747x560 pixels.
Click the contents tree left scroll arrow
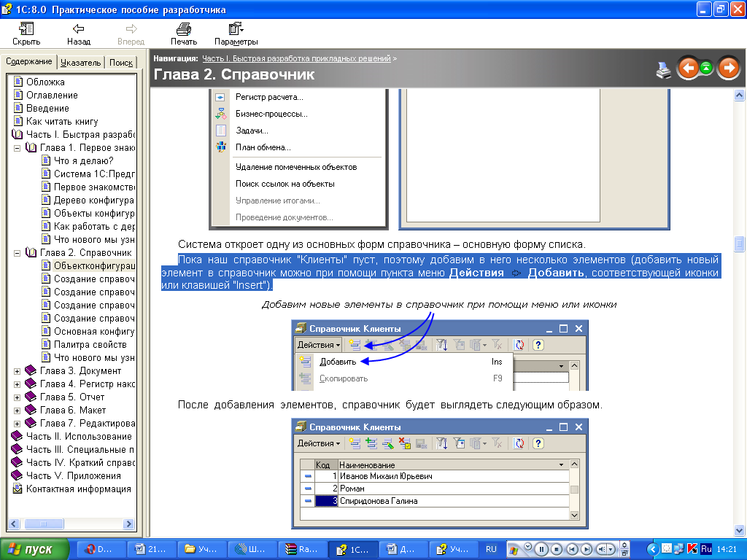click(14, 524)
